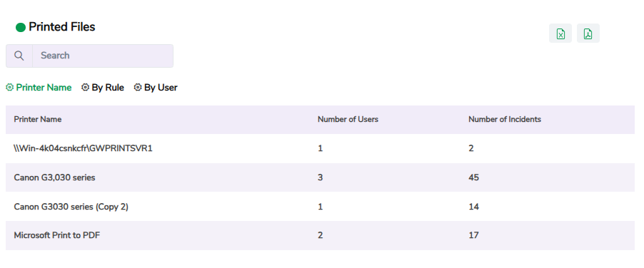
Task: Select the Canon G3,030 series row
Action: coord(320,177)
